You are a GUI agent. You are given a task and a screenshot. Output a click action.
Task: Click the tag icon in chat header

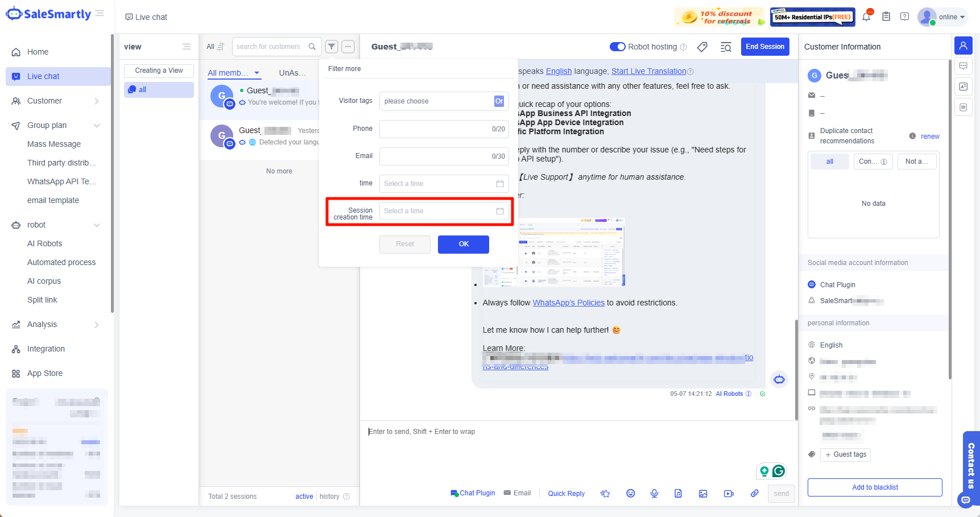tap(702, 47)
